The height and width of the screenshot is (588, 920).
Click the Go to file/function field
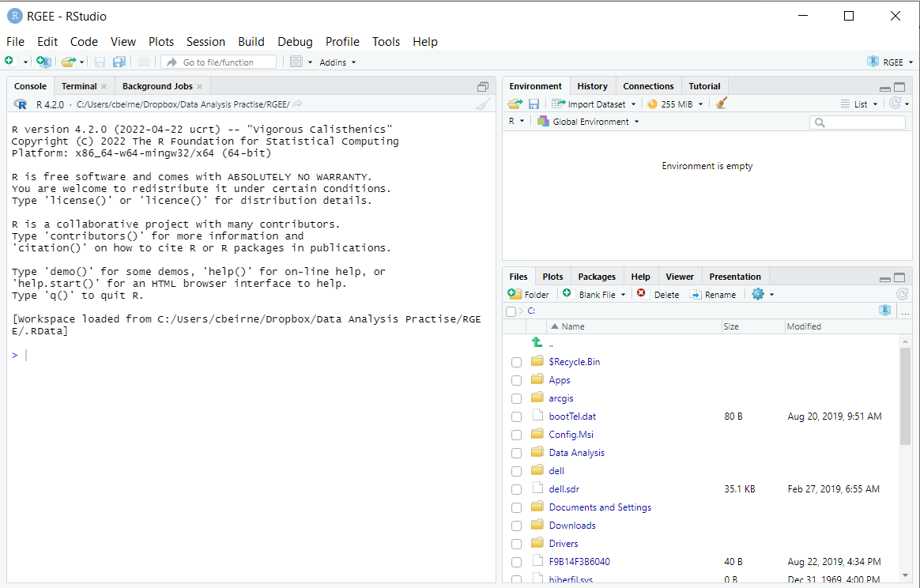pyautogui.click(x=219, y=62)
